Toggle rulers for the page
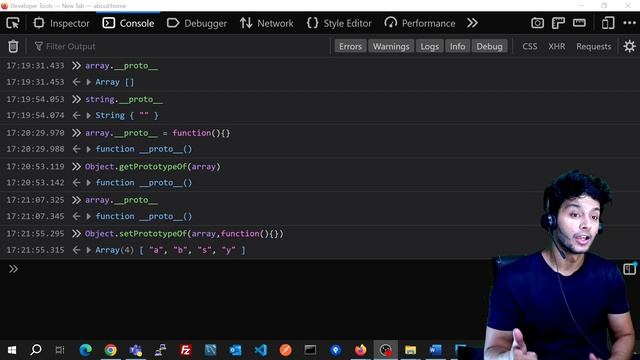 pos(558,23)
